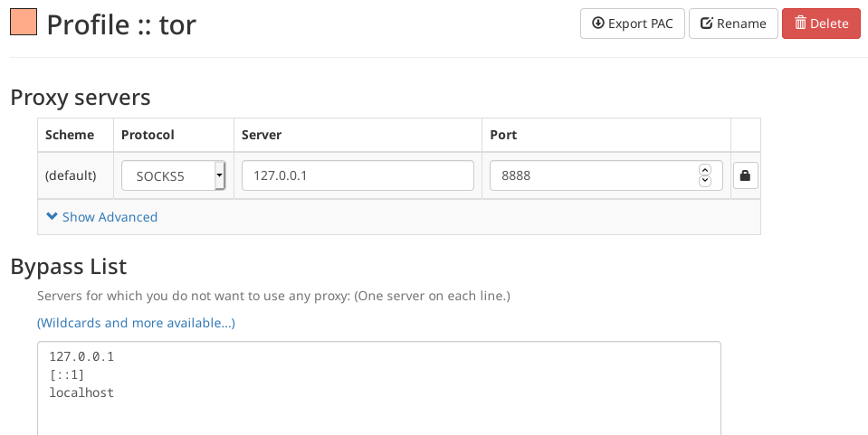The image size is (868, 435).
Task: Decrease the port number with the down arrow
Action: click(705, 181)
